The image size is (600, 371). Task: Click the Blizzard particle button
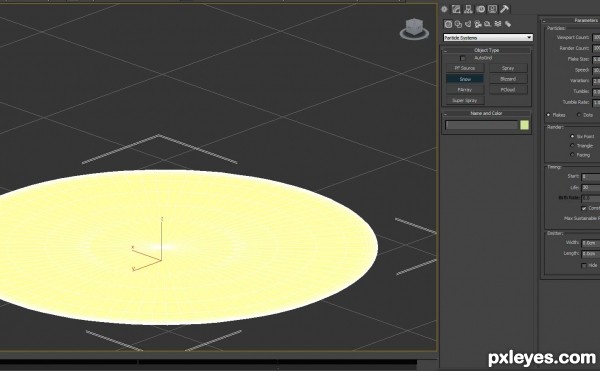(x=508, y=79)
